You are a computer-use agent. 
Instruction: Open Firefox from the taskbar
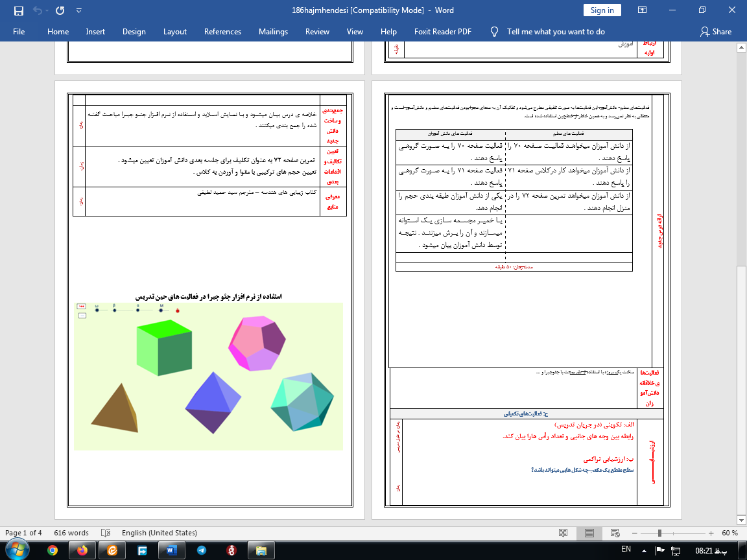click(82, 550)
